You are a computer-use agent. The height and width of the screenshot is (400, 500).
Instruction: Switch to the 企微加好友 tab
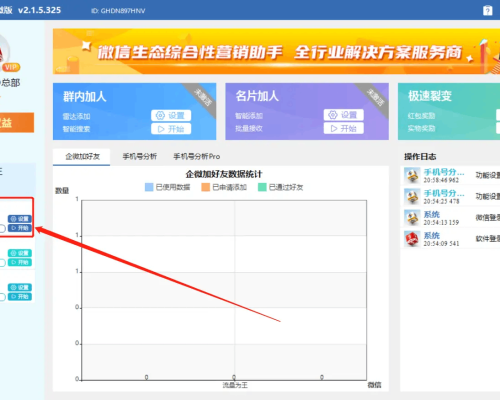coord(82,157)
